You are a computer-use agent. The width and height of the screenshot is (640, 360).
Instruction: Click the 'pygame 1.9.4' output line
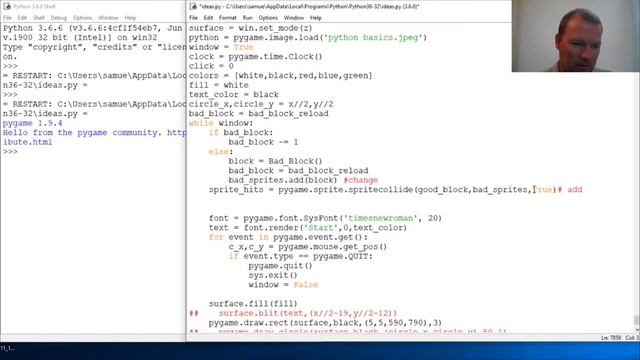pyautogui.click(x=33, y=123)
